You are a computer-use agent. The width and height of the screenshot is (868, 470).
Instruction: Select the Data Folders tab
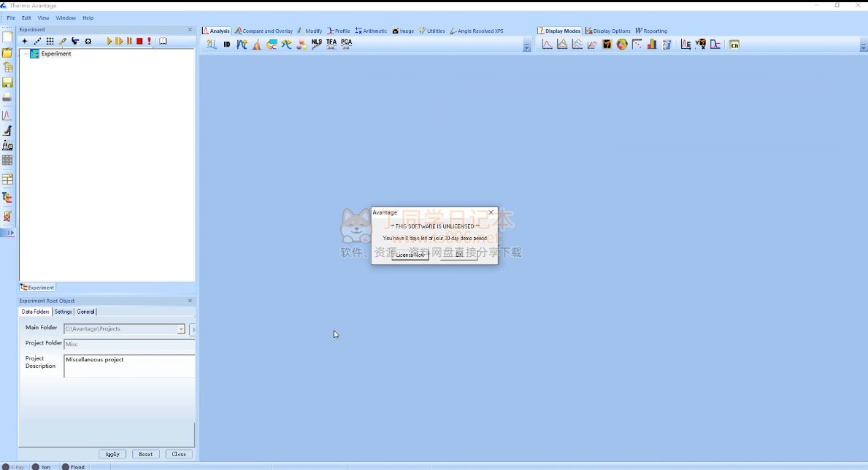[36, 312]
